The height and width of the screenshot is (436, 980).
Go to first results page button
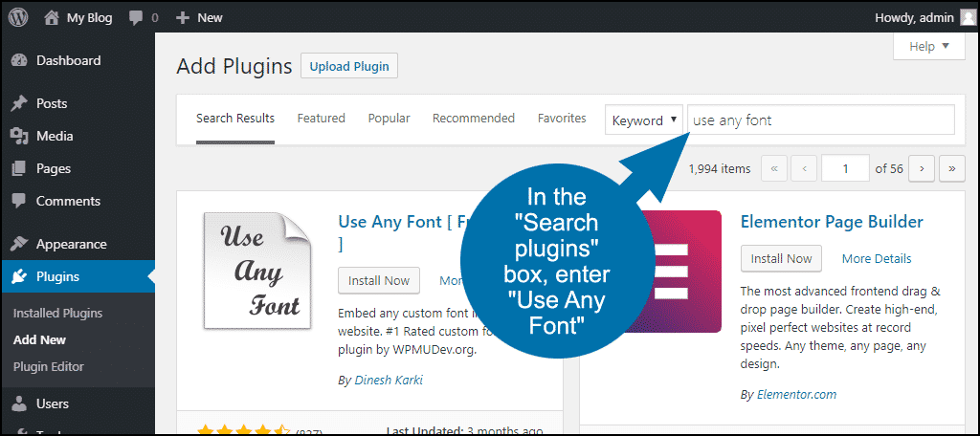tap(774, 168)
